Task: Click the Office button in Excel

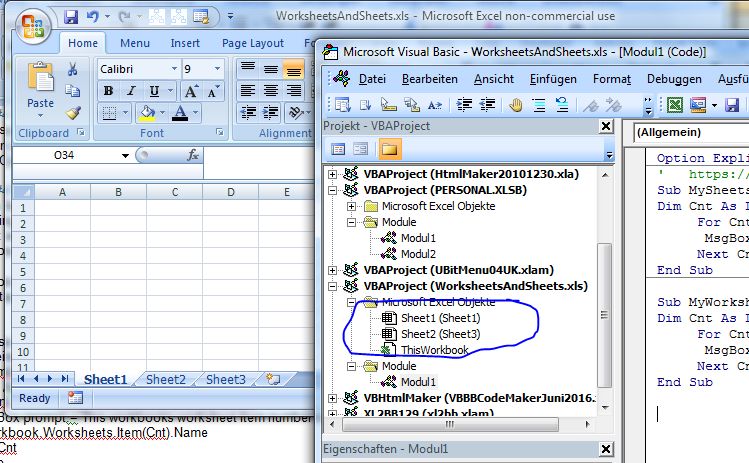Action: pos(32,26)
